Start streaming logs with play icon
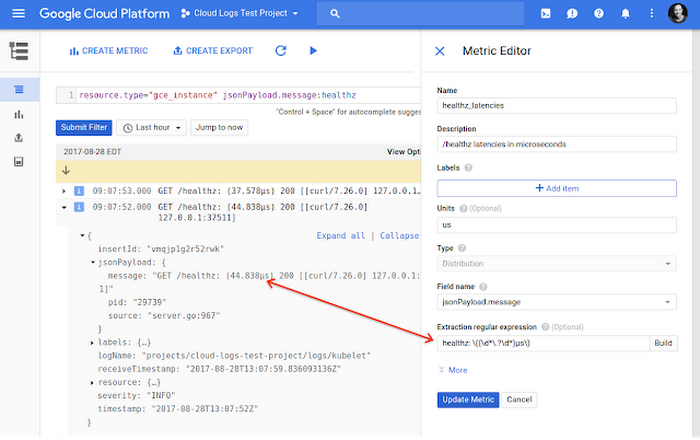700x440 pixels. [313, 51]
